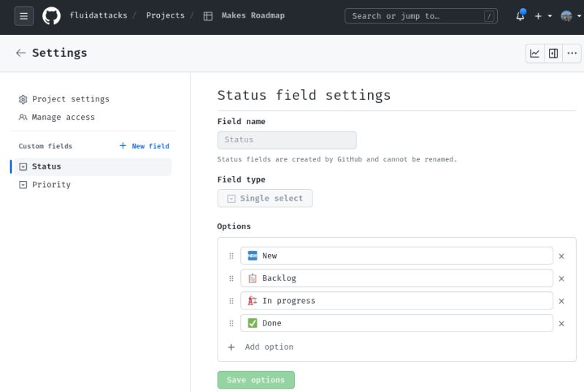Screen dimensions: 584x392
Task: Delete the In progress option
Action: tap(561, 301)
